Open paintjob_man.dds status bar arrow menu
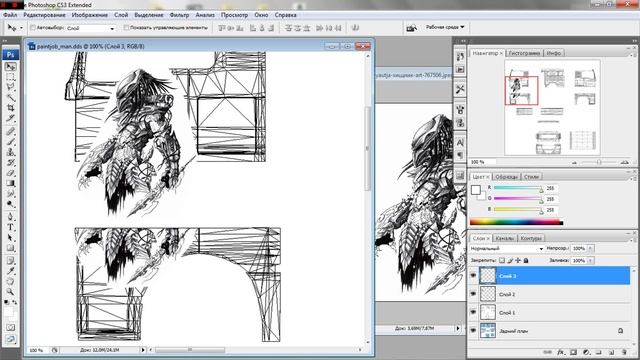Viewport: 640px width, 360px height. tap(143, 350)
